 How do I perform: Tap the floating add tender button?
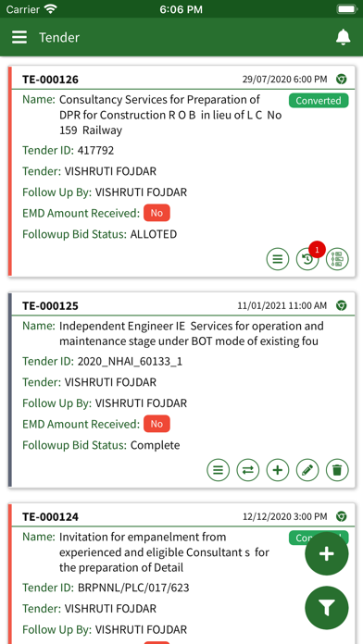[327, 553]
